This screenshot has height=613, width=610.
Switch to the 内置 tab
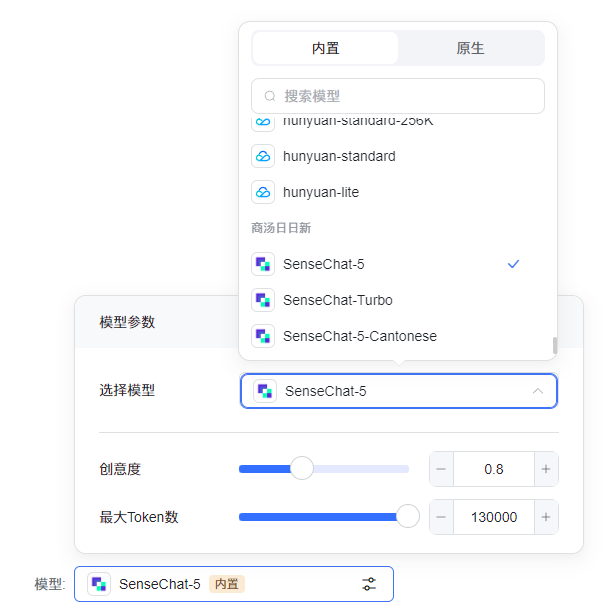[325, 48]
